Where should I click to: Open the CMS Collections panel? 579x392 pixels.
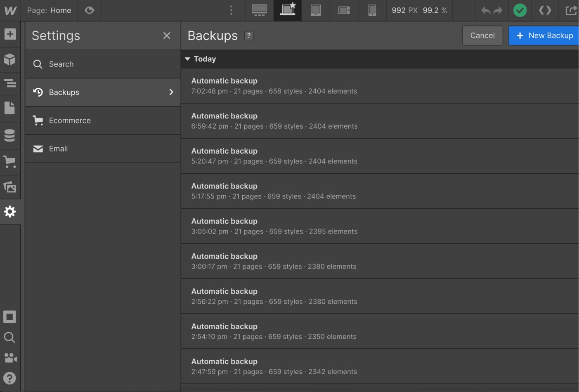click(x=10, y=135)
